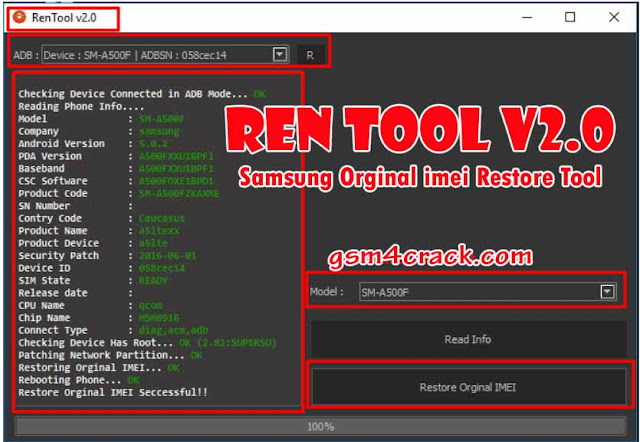Image resolution: width=640 pixels, height=442 pixels.
Task: Click the 'RenTool v2.0' window title text
Action: (x=64, y=18)
